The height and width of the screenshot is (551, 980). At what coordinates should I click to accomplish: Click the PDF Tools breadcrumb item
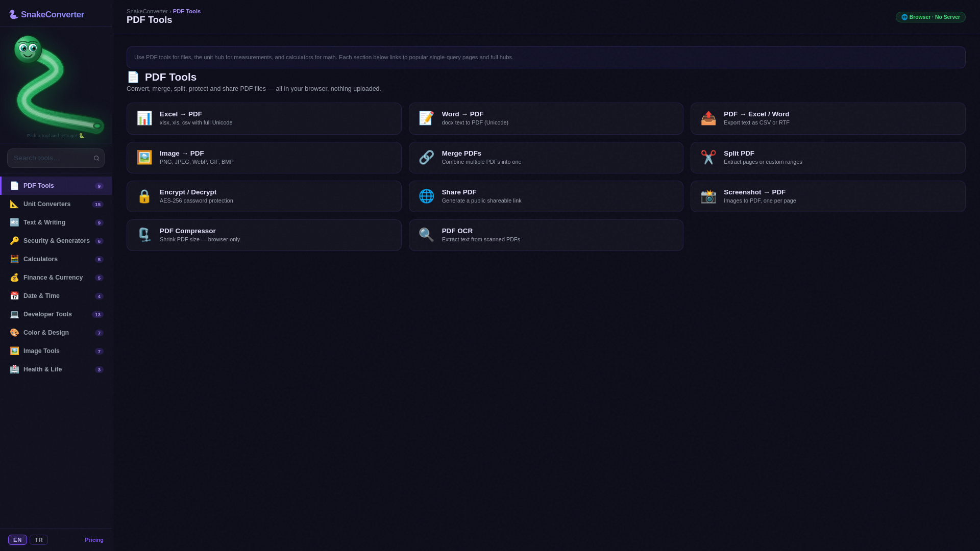pyautogui.click(x=187, y=11)
